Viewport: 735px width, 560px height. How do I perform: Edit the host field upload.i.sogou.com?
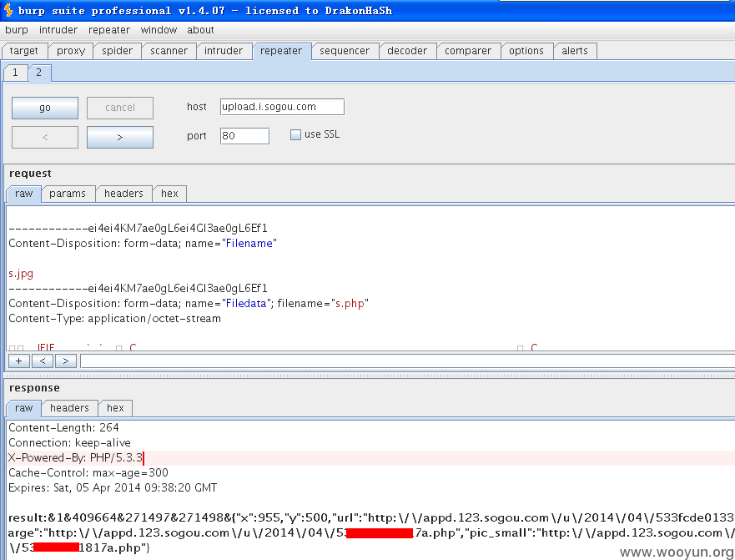tap(282, 107)
